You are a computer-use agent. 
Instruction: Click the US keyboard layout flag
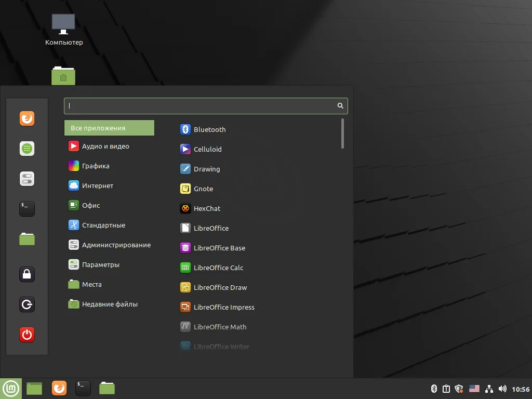pos(474,389)
